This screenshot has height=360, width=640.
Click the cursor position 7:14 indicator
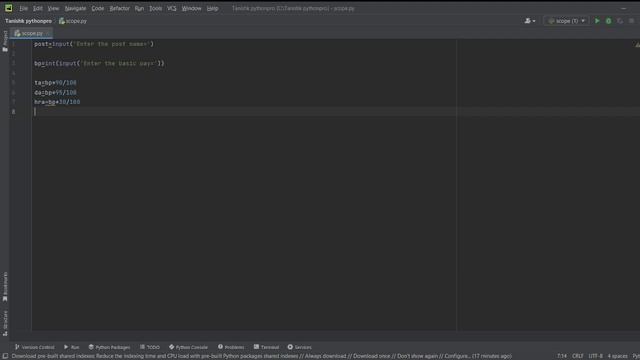(x=562, y=356)
